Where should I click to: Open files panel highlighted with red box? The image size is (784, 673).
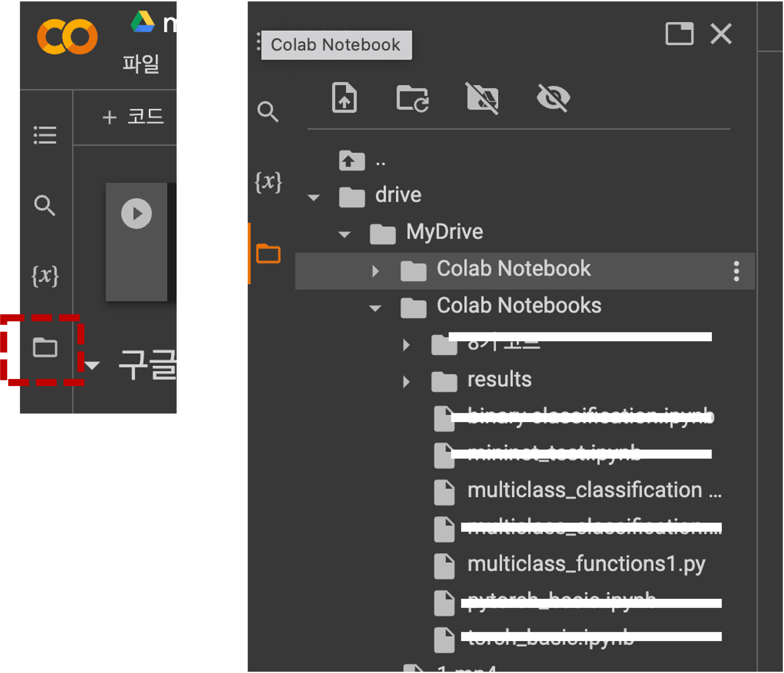(x=45, y=347)
